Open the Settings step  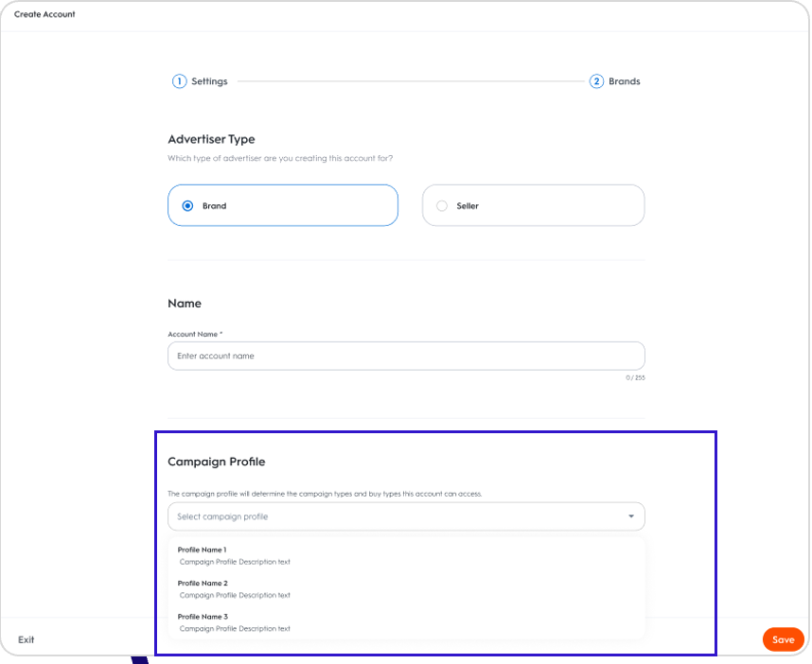coord(209,81)
